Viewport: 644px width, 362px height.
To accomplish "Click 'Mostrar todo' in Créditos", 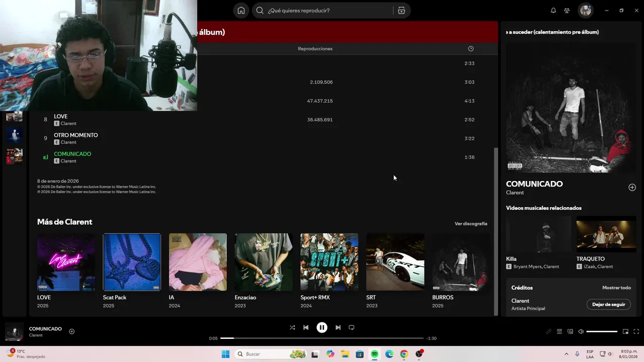I will click(x=616, y=288).
